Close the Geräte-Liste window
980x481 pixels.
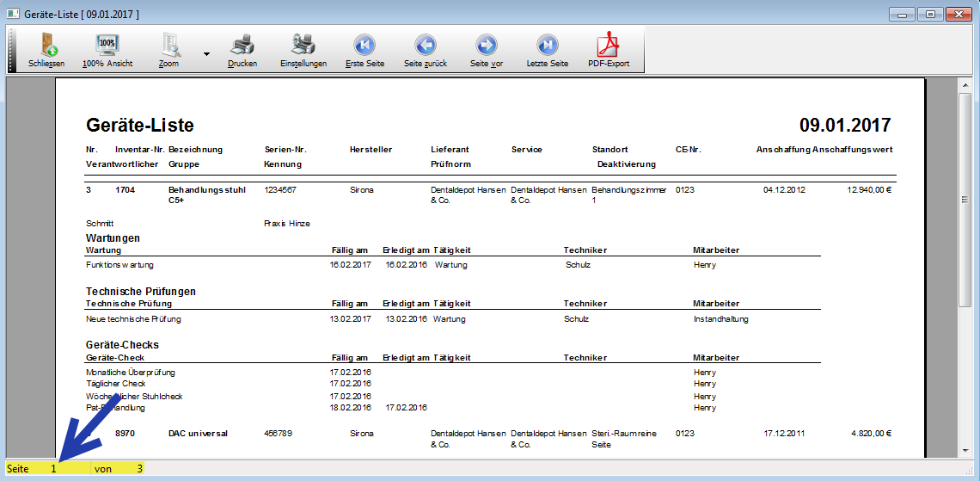tap(959, 13)
